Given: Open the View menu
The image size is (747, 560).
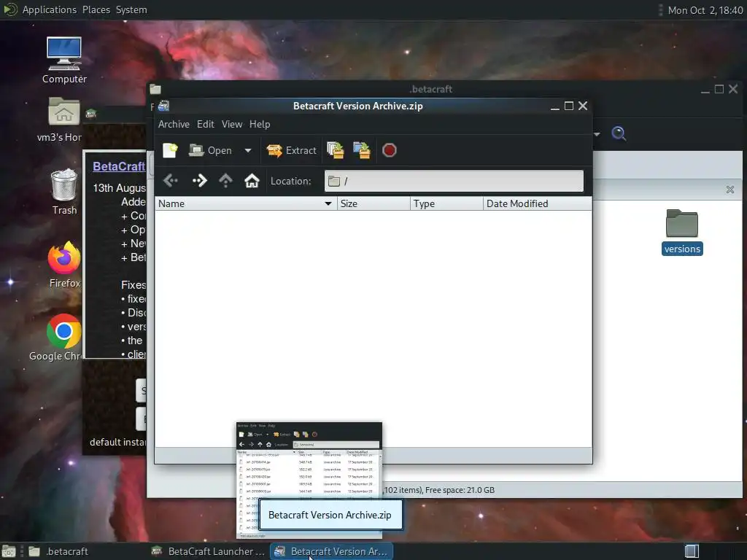Looking at the screenshot, I should click(231, 124).
